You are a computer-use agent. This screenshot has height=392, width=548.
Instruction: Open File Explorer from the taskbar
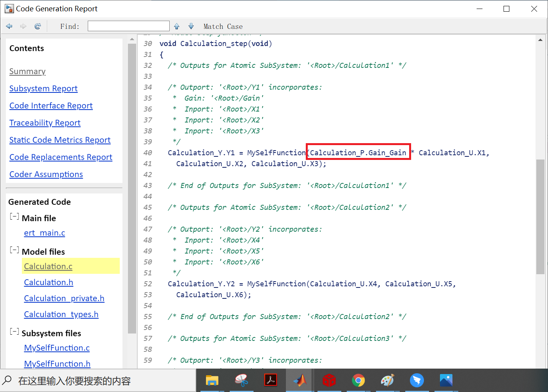click(x=212, y=380)
